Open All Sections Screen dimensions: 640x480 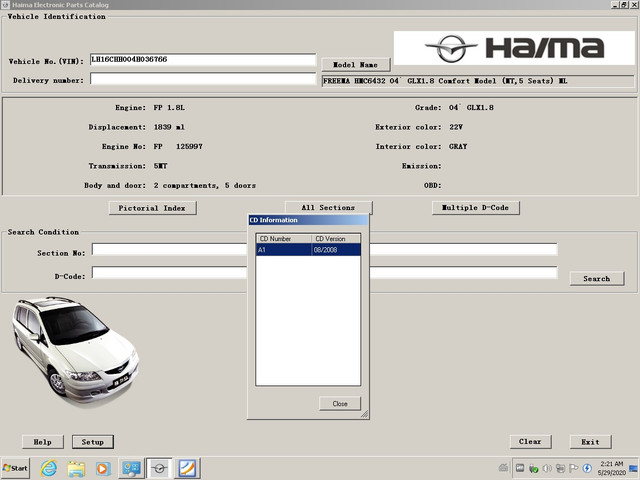coord(328,208)
